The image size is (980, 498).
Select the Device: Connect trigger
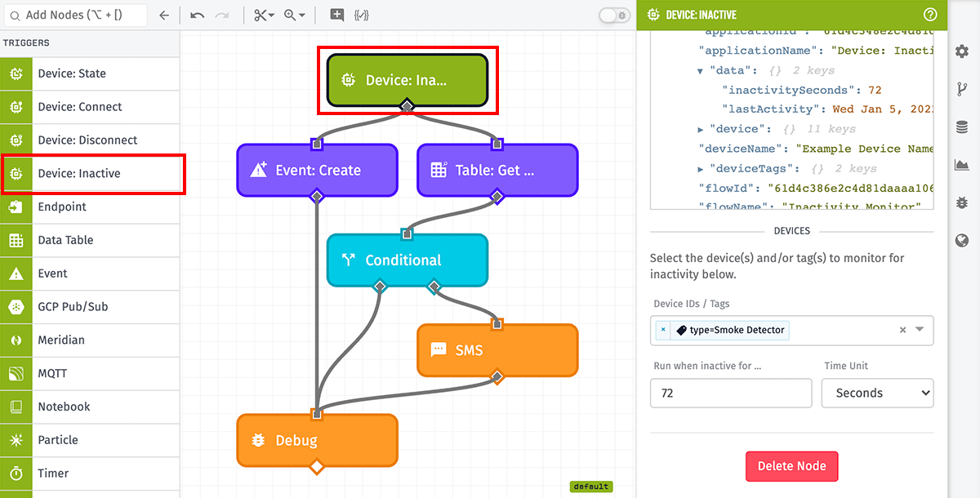click(x=90, y=107)
